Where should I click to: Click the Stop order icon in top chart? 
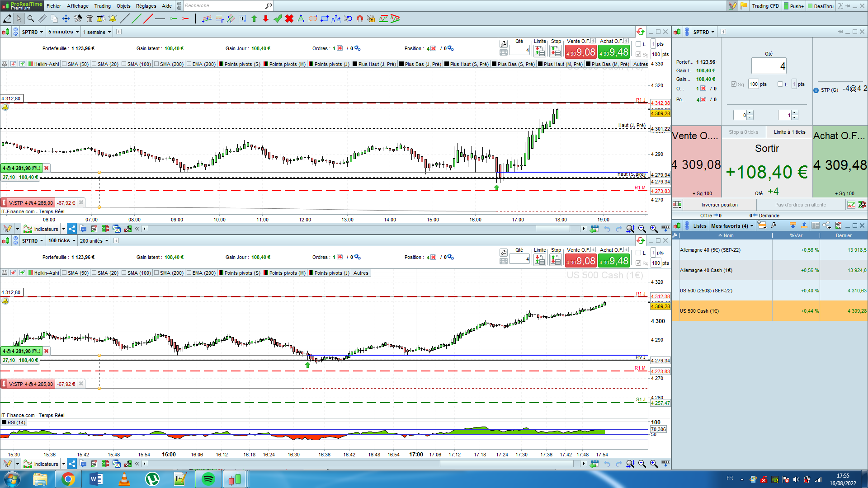[556, 52]
